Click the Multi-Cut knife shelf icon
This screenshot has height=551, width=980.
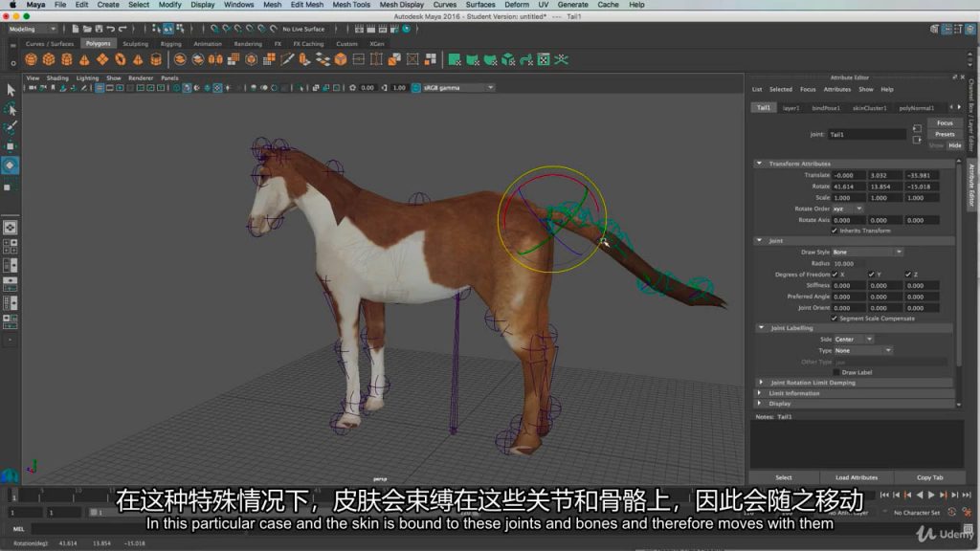pyautogui.click(x=287, y=59)
